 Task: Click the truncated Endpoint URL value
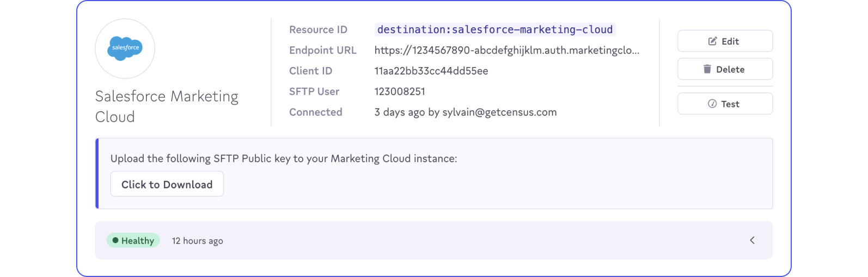(x=506, y=50)
